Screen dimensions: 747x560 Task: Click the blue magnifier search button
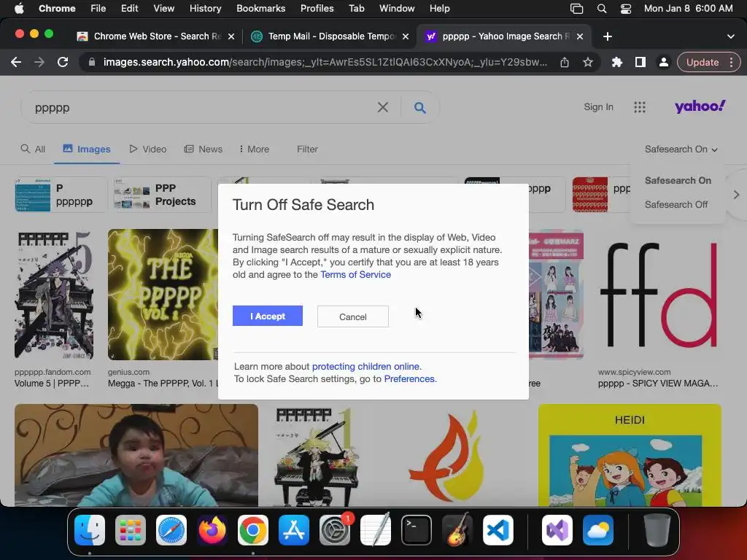419,108
